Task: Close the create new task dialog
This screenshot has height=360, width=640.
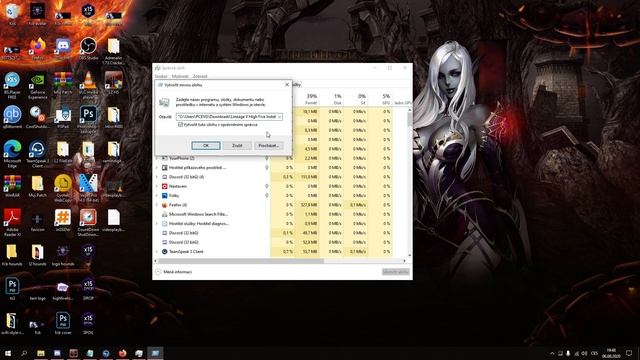Action: point(287,84)
